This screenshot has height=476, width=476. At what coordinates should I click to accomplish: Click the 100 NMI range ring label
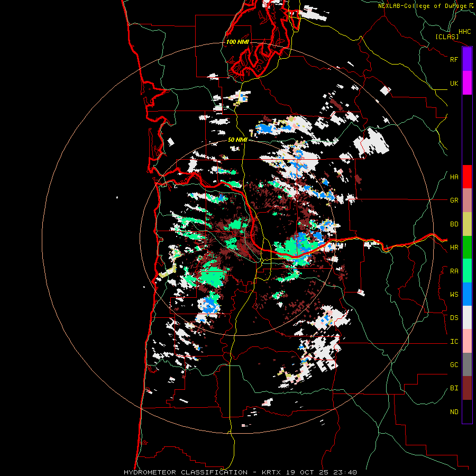pos(237,42)
